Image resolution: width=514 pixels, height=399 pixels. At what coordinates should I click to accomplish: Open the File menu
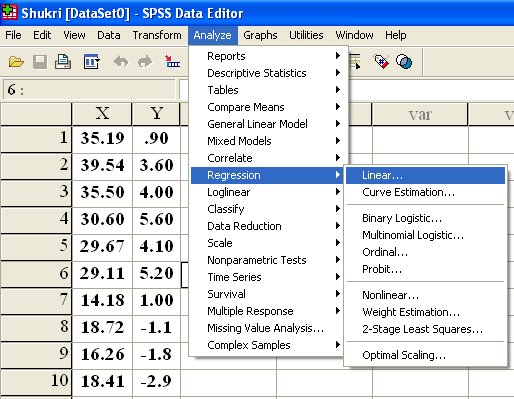(x=13, y=35)
